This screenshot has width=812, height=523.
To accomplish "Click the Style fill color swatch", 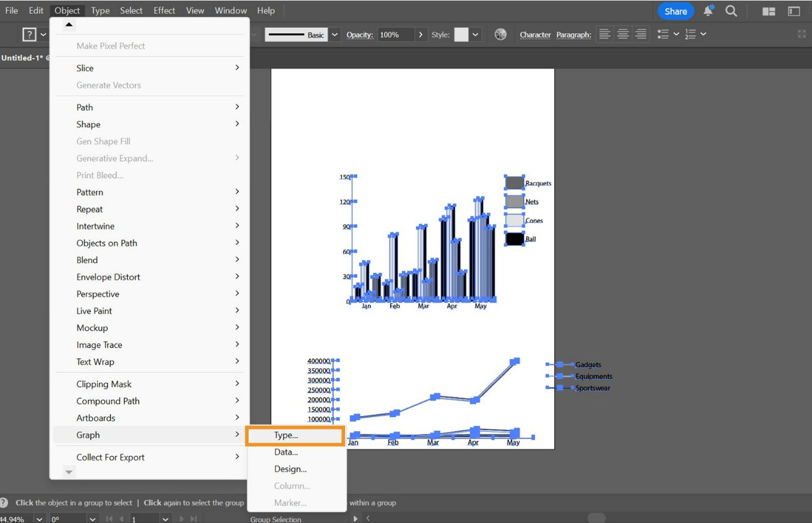I will [x=461, y=34].
